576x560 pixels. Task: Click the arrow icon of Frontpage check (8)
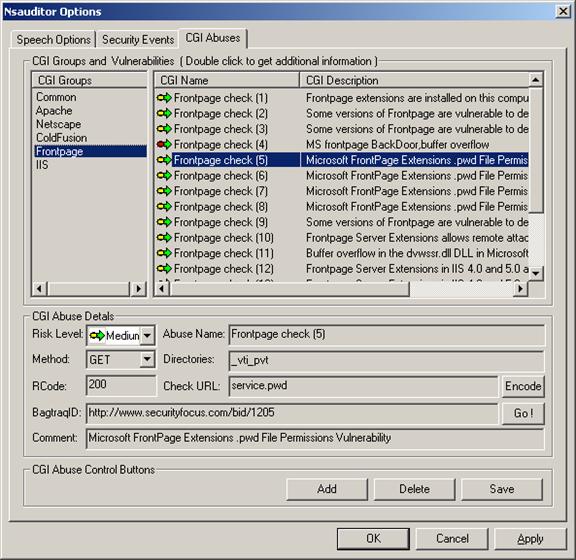coord(164,207)
